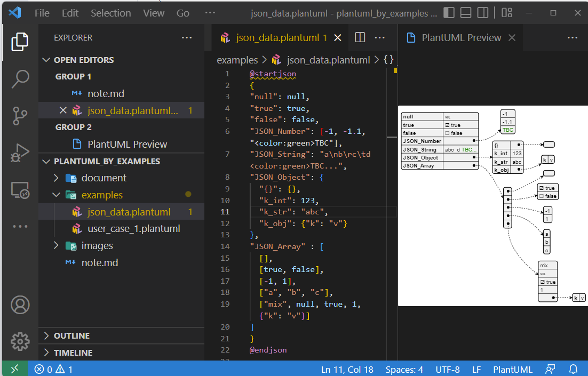
Task: Click the JSON_Array row in preview diagram
Action: (440, 166)
